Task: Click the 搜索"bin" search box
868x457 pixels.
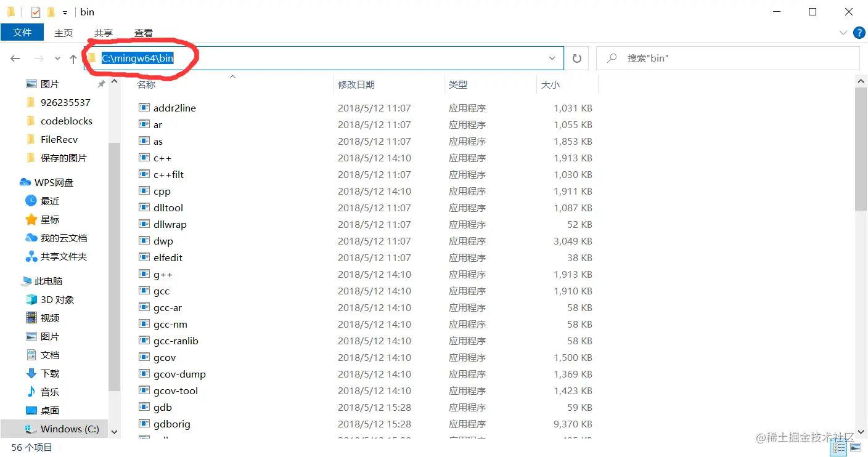Action: coord(727,59)
